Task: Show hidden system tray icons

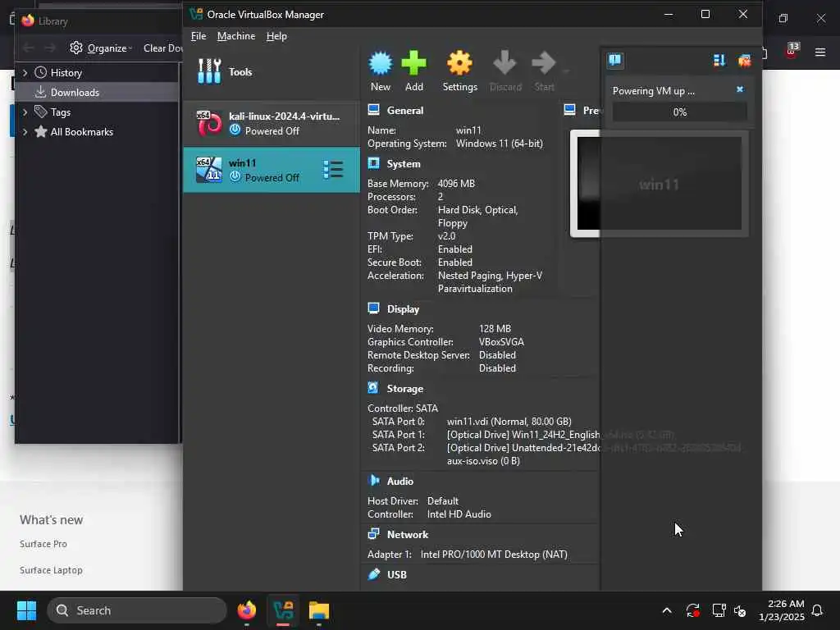Action: pos(666,610)
